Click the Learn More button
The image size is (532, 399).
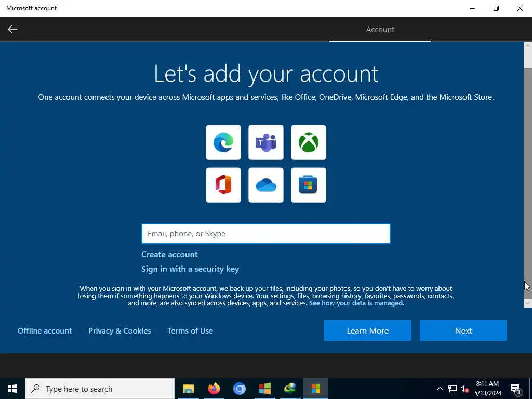click(x=368, y=330)
